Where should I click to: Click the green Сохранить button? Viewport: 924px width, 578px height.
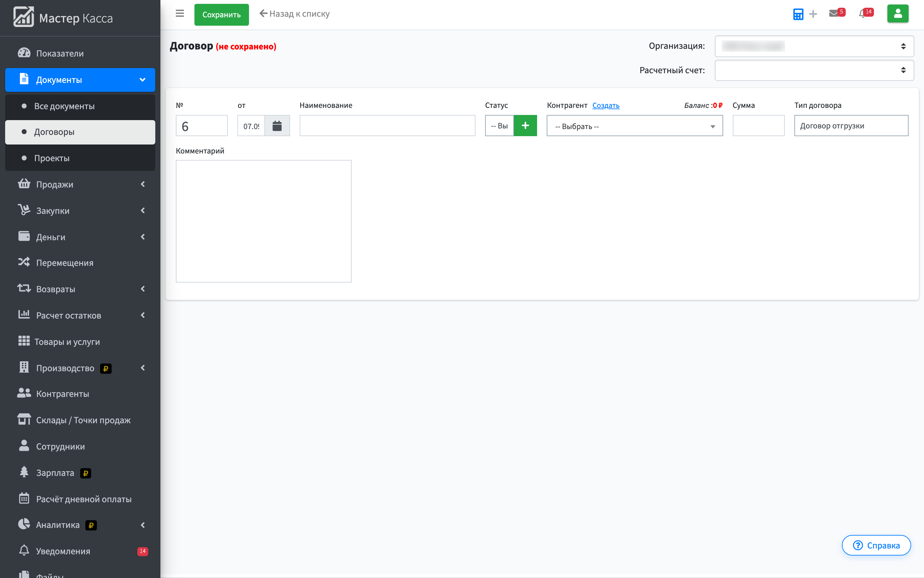pos(221,14)
